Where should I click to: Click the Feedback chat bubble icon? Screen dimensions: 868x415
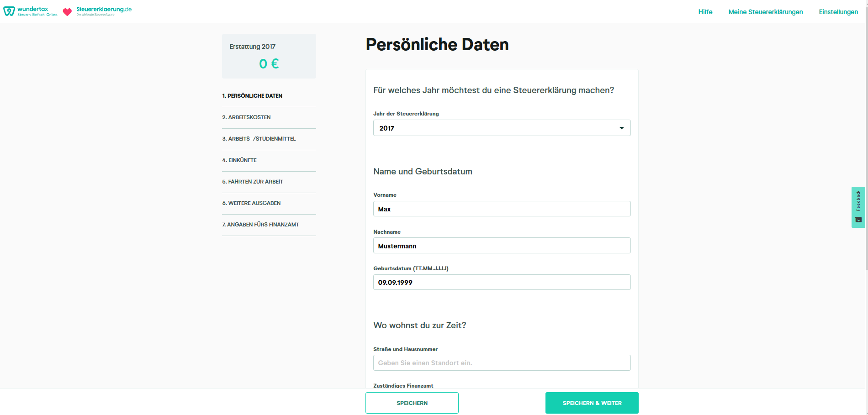(858, 220)
